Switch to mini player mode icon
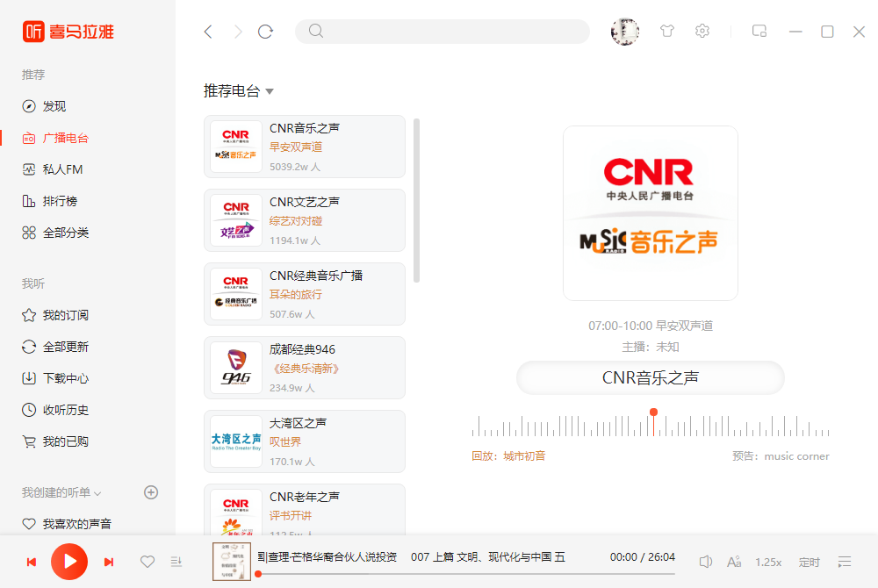 click(x=759, y=31)
